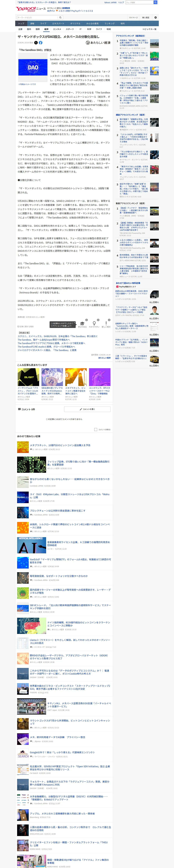Open paid article 航続630kmの燃料電池車
Viewport: 174px width, 868px height.
coord(131,294)
